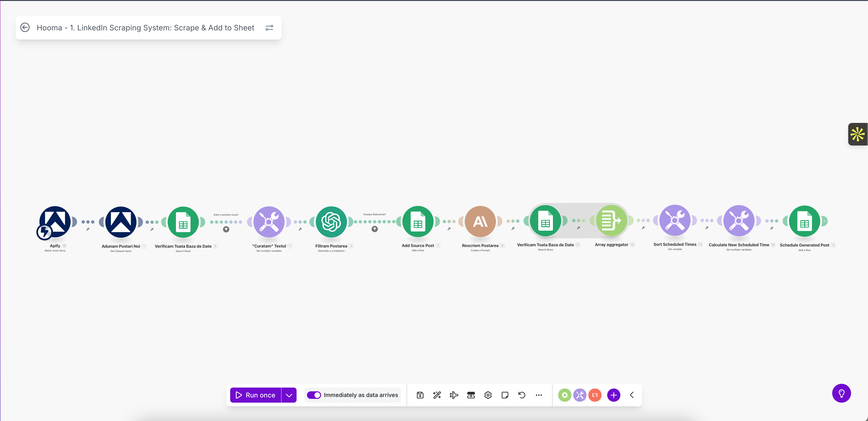
Task: Open the Run once dropdown arrow
Action: 289,395
